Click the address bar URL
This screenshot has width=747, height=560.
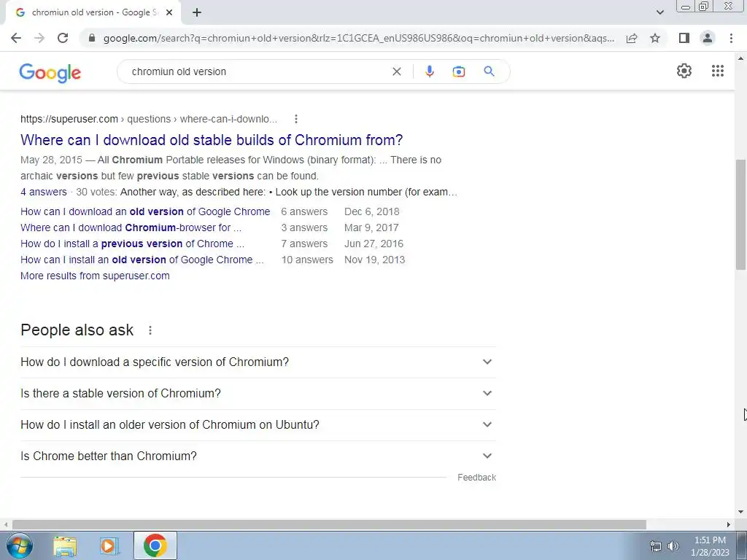point(359,38)
